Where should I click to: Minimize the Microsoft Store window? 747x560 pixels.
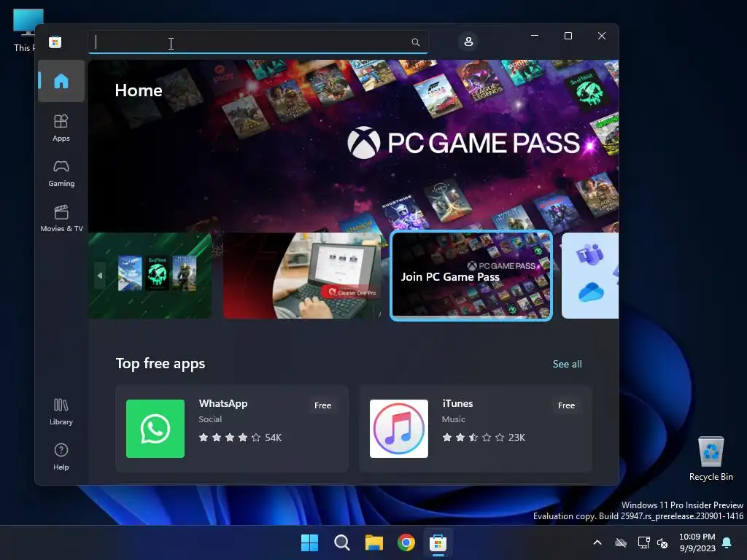(x=535, y=36)
